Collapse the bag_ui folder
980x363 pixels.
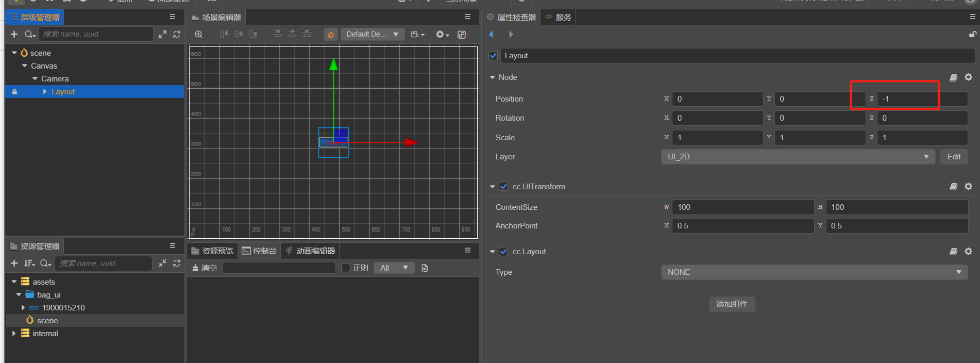(19, 295)
